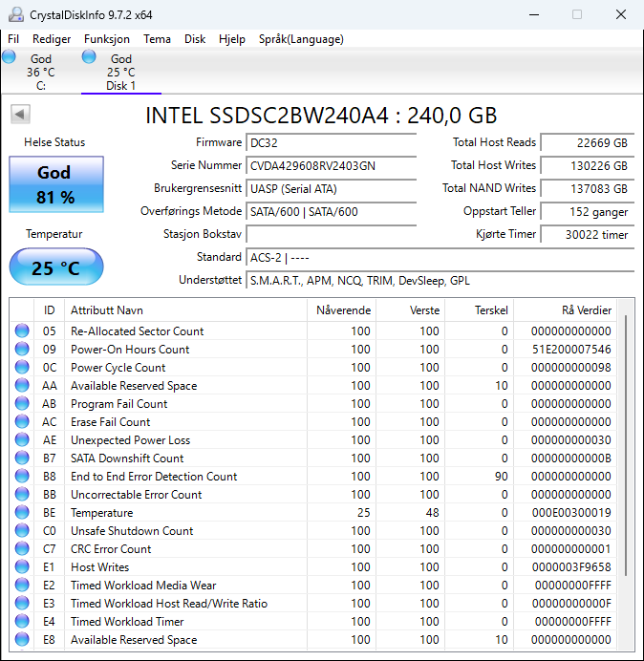The width and height of the screenshot is (644, 661).
Task: Click the blue status orb of the C: drive
Action: pyautogui.click(x=9, y=56)
